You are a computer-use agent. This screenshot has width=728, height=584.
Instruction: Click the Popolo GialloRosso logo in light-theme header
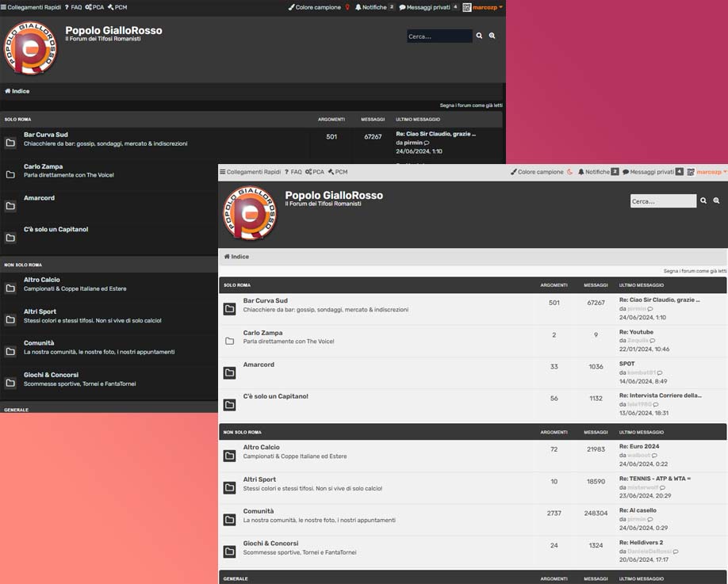tap(251, 213)
